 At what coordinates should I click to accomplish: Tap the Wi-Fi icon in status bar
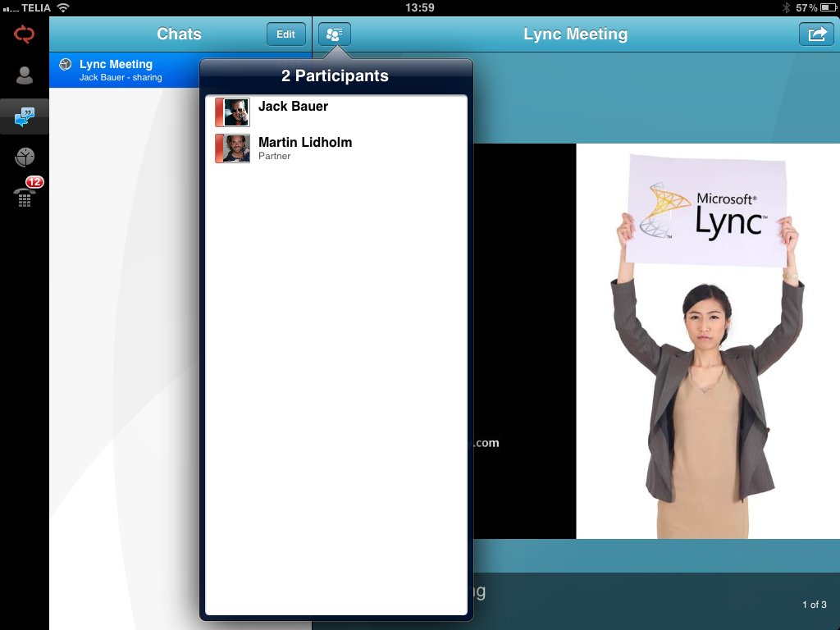click(63, 7)
